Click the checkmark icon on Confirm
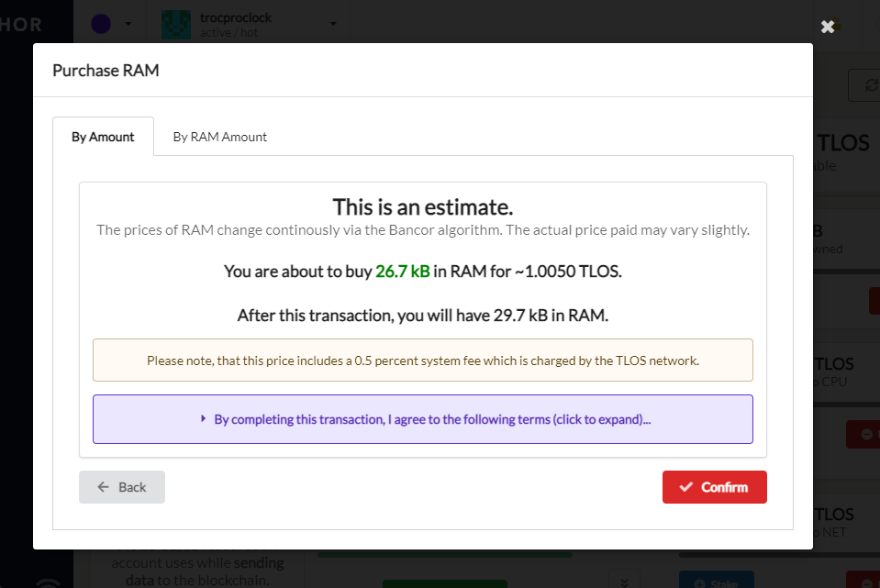Viewport: 880px width, 588px height. (685, 487)
